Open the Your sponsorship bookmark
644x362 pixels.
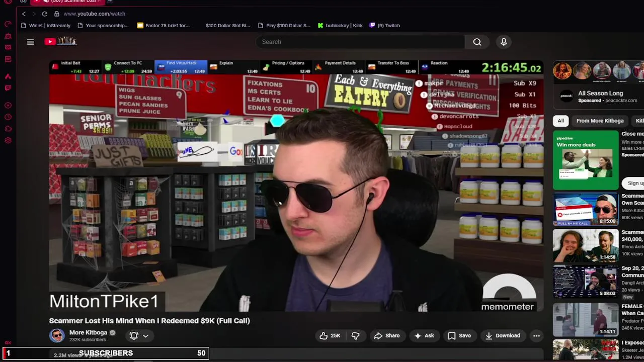[x=103, y=25]
